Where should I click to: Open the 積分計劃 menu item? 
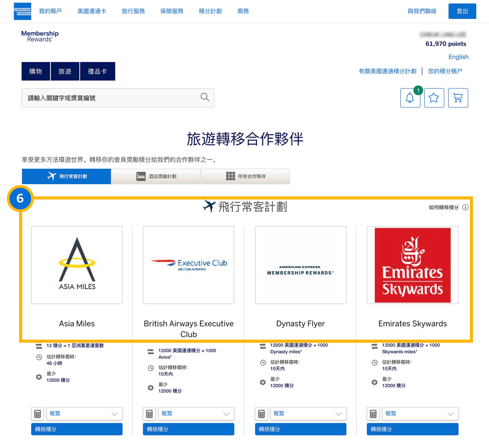point(210,11)
